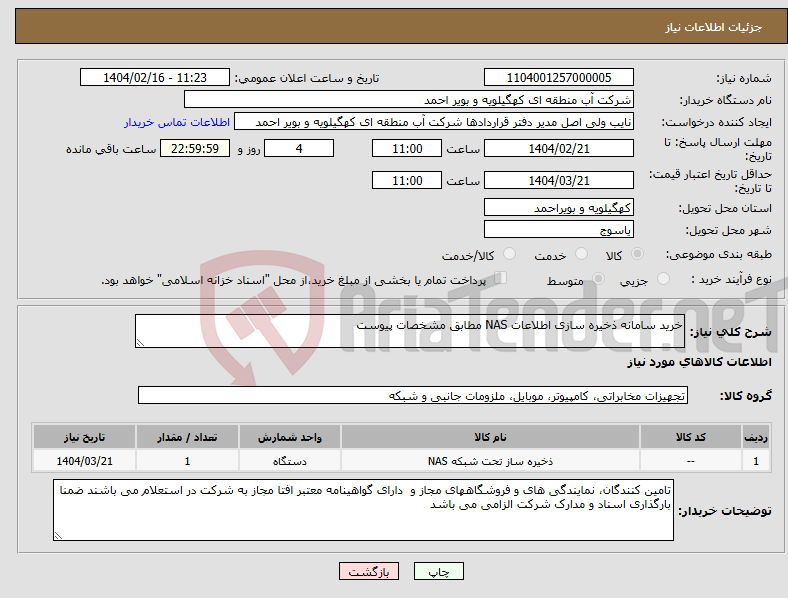
Task: Click the price validity date 1404/03/21 field
Action: [x=558, y=180]
